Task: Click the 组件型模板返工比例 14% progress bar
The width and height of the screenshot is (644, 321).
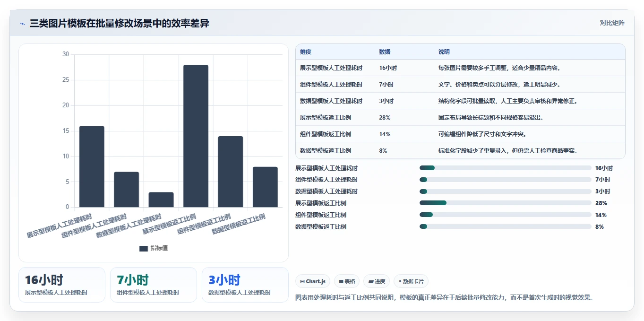Action: coord(506,215)
